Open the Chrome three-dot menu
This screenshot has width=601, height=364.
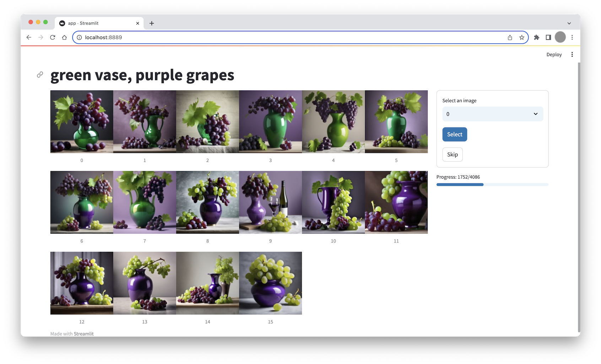pyautogui.click(x=572, y=37)
